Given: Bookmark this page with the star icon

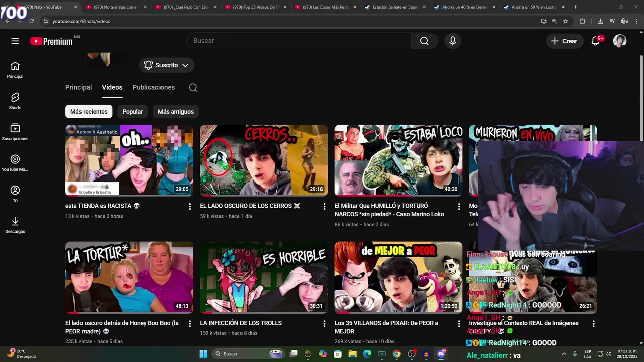Looking at the screenshot, I should tap(566, 21).
